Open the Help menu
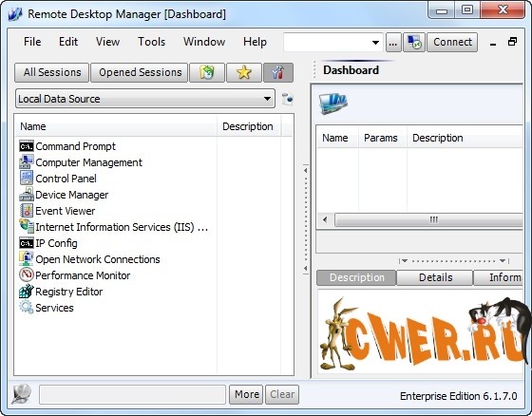Viewport: 532px width, 416px height. [x=255, y=42]
